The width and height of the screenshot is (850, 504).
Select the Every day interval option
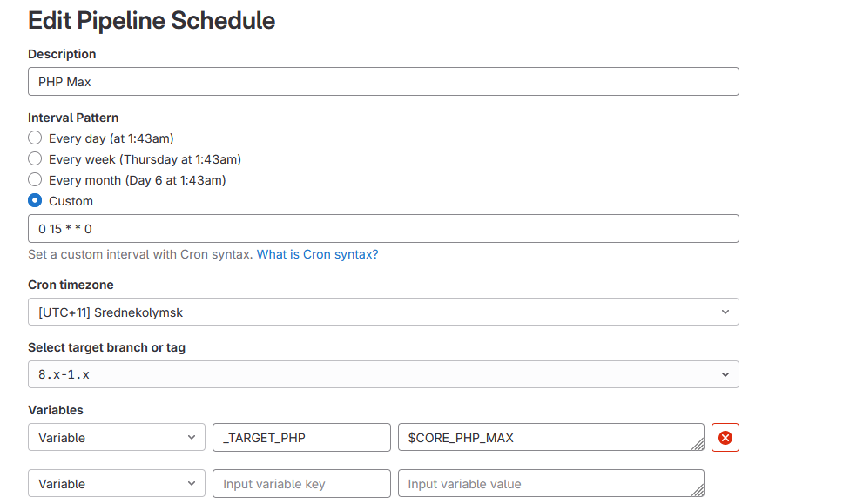(x=35, y=138)
